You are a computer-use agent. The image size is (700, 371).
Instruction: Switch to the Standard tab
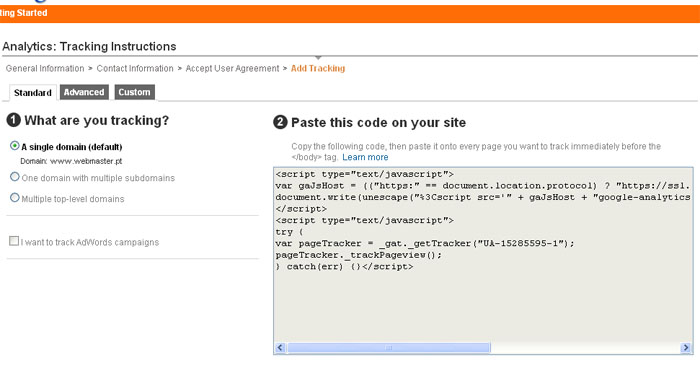pos(33,92)
